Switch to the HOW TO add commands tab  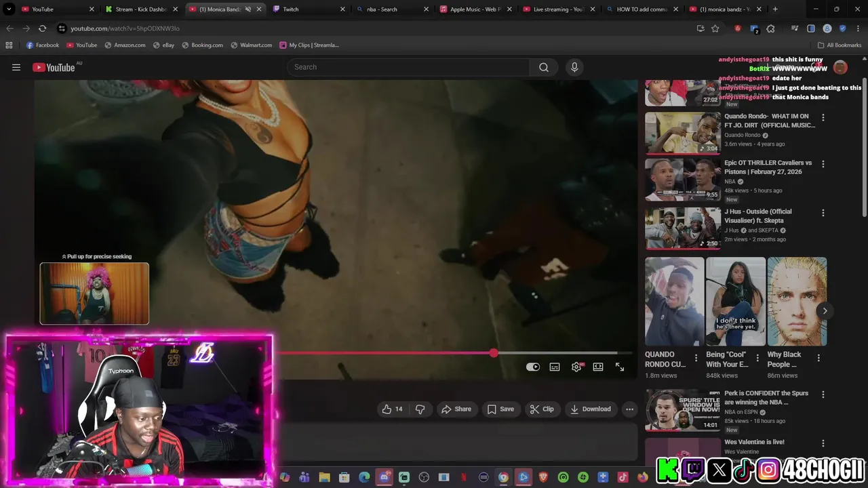point(642,9)
